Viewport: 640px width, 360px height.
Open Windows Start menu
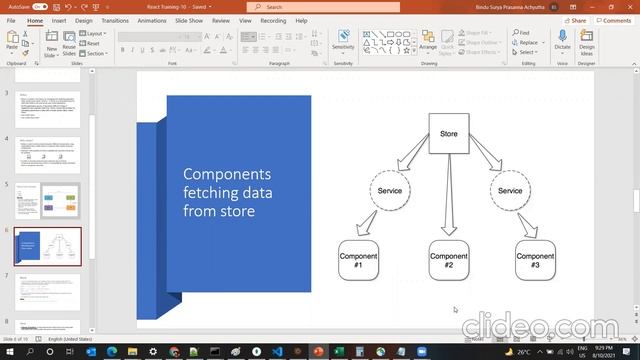pos(10,351)
